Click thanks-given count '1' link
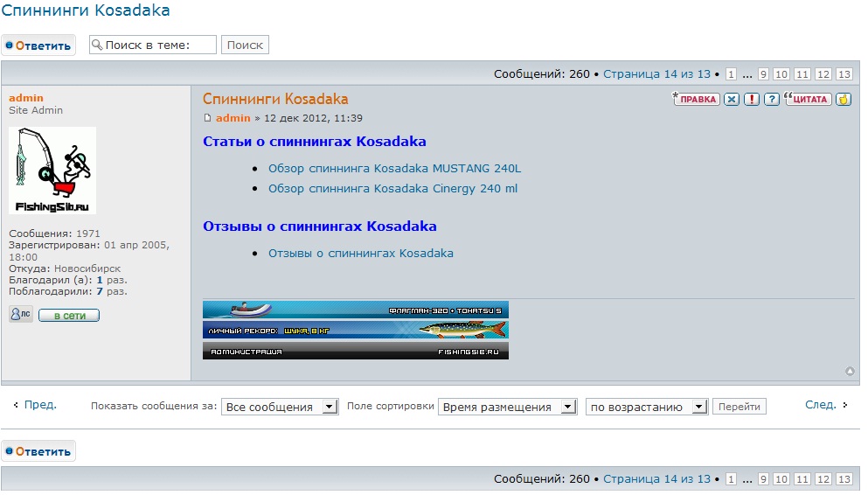Screen dimensions: 868x495 [100, 280]
